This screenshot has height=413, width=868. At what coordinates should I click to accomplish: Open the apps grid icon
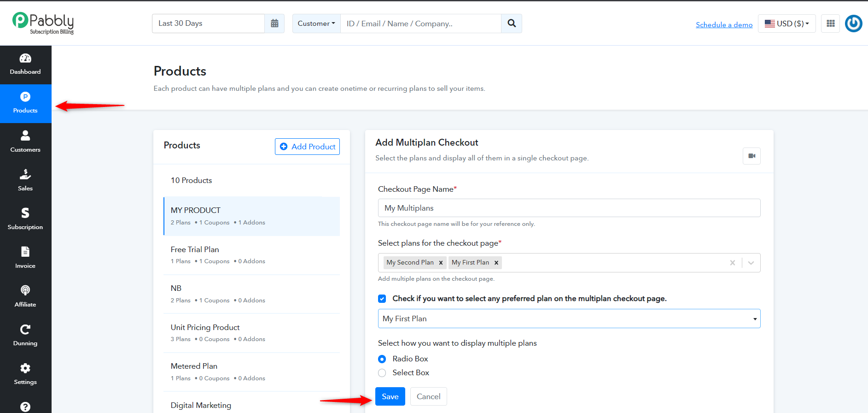831,24
